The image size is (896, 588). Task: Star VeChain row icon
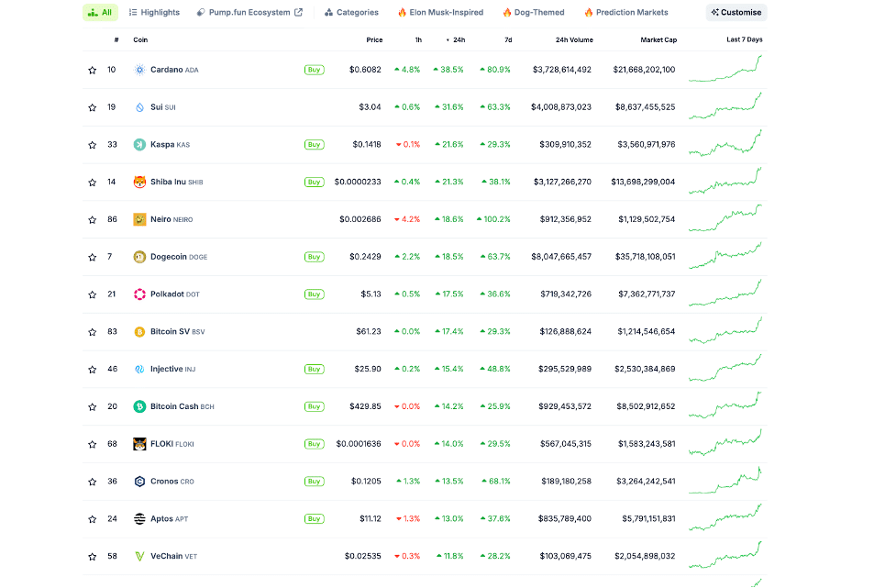(x=92, y=557)
